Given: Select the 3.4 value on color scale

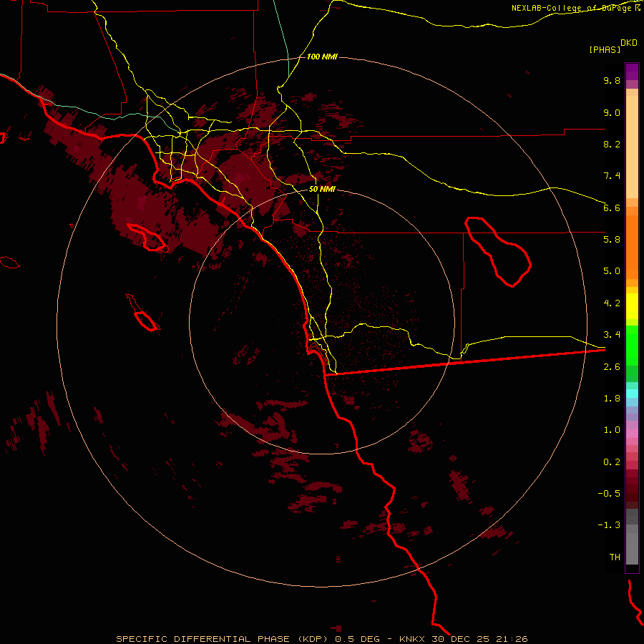Looking at the screenshot, I should point(612,335).
